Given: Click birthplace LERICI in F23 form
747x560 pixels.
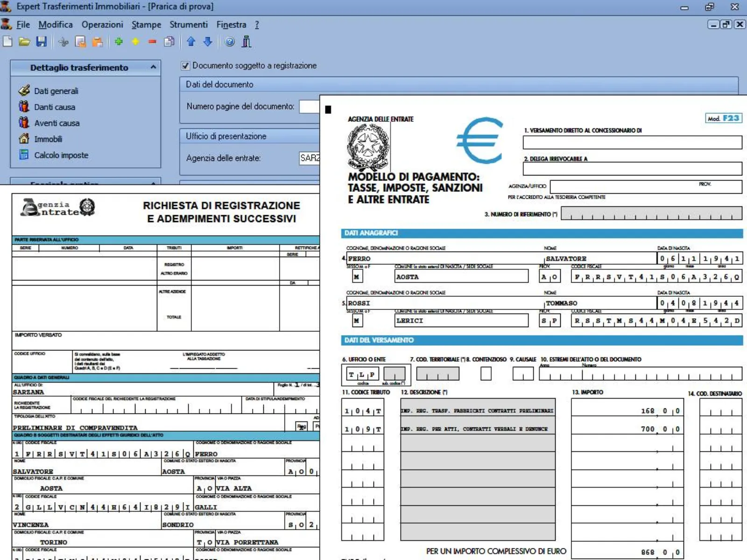Looking at the screenshot, I should (x=409, y=321).
